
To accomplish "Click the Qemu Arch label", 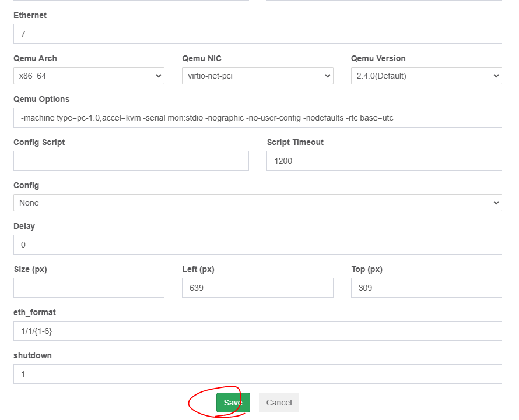I will (35, 58).
